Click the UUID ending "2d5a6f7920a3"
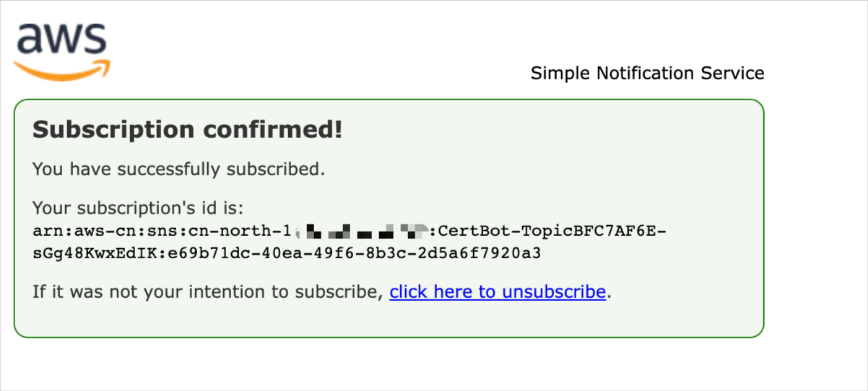 (490, 254)
